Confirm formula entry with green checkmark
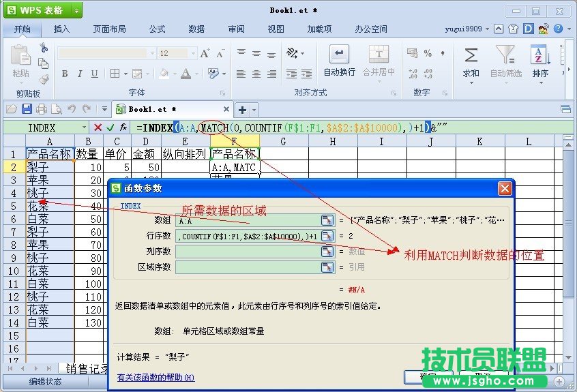Image resolution: width=577 pixels, height=392 pixels. coord(110,127)
